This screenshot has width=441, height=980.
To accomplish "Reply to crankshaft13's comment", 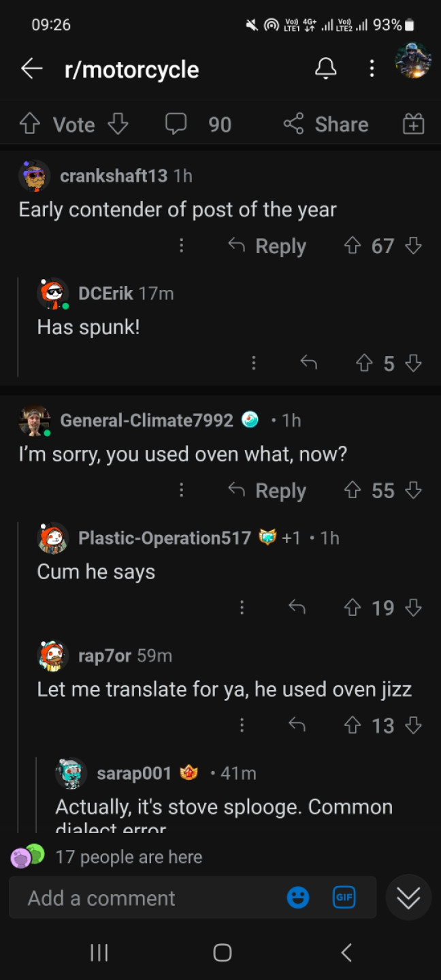I will point(267,246).
